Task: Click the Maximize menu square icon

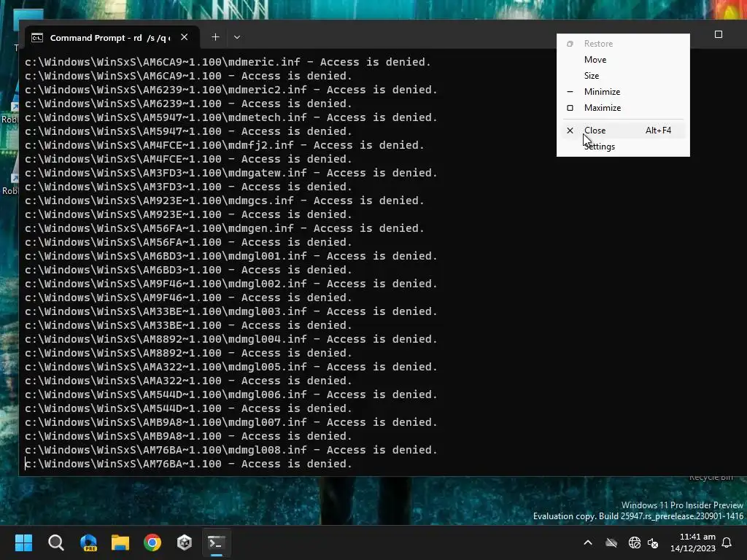Action: [570, 108]
